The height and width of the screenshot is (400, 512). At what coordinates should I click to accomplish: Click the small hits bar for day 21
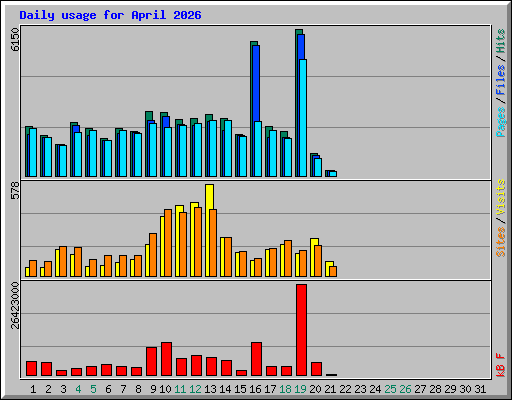pos(329,173)
